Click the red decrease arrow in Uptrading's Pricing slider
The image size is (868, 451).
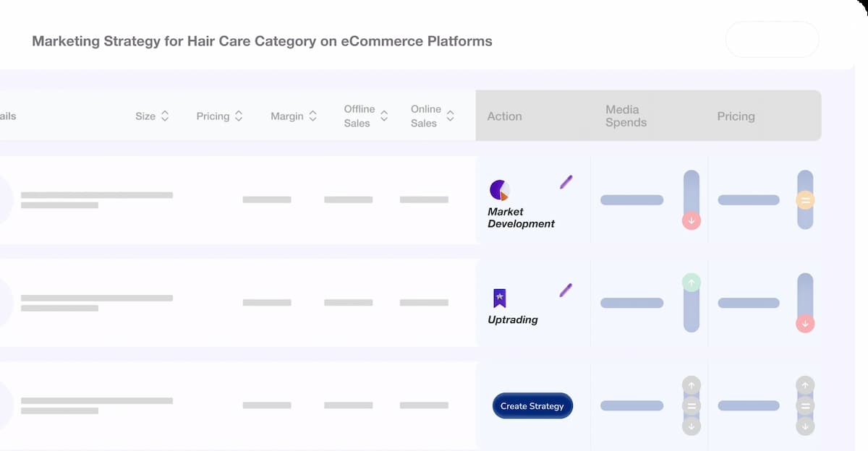[x=805, y=324]
